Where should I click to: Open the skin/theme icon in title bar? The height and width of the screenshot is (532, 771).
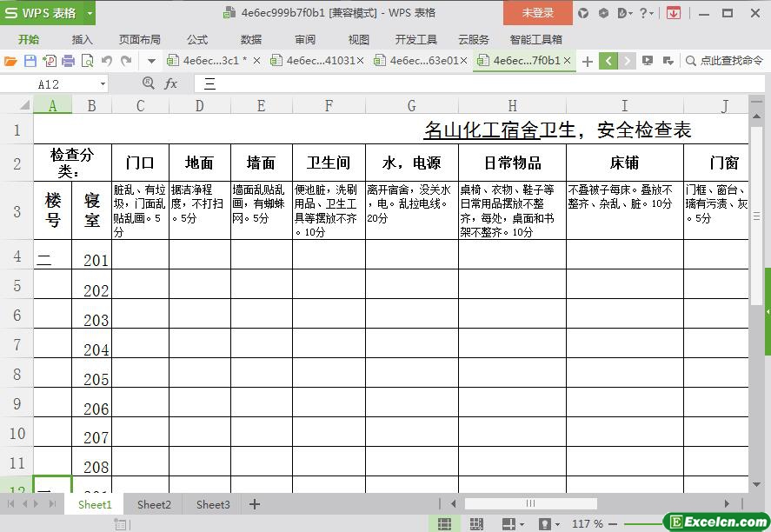[583, 13]
